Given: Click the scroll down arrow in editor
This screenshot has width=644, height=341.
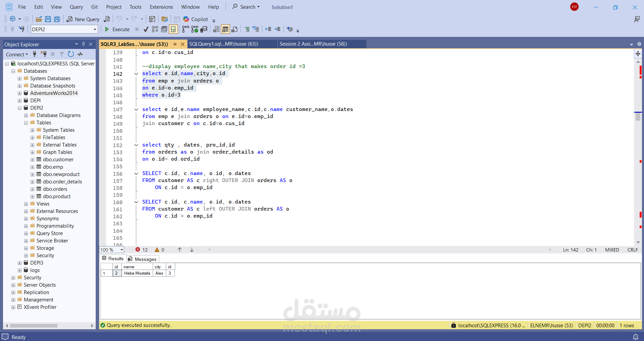Looking at the screenshot, I should pyautogui.click(x=638, y=242).
